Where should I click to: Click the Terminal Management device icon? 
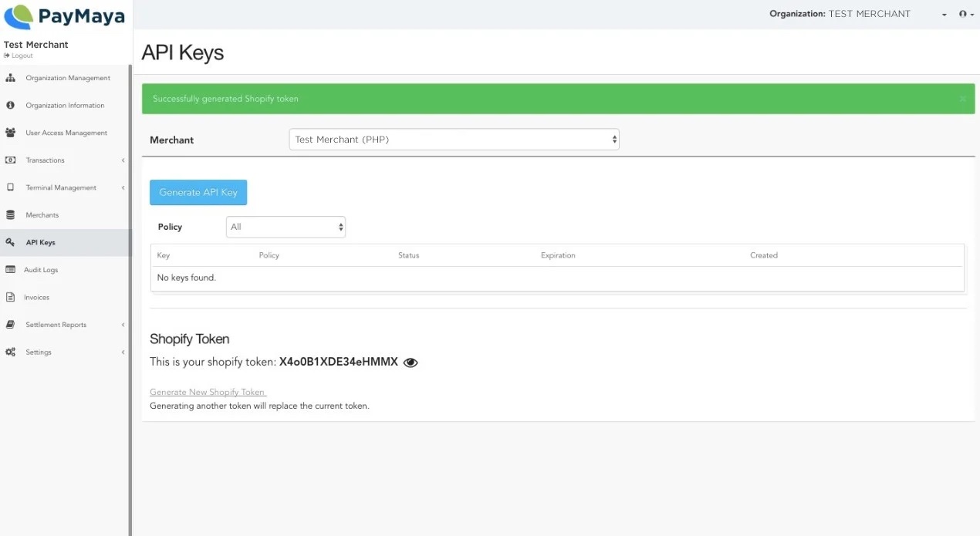click(x=10, y=187)
